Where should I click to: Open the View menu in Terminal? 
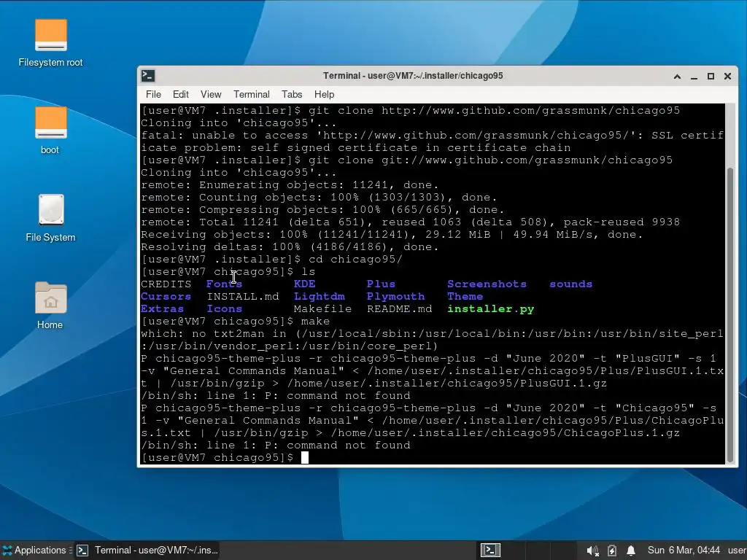[x=211, y=94]
